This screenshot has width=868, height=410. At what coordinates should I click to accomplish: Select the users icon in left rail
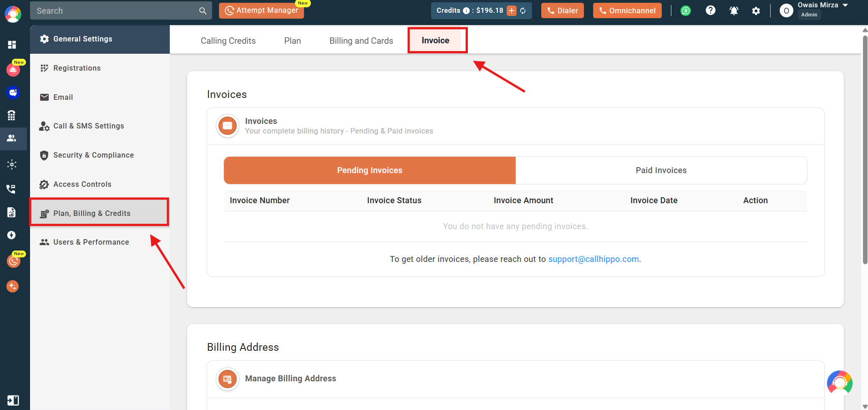[12, 138]
